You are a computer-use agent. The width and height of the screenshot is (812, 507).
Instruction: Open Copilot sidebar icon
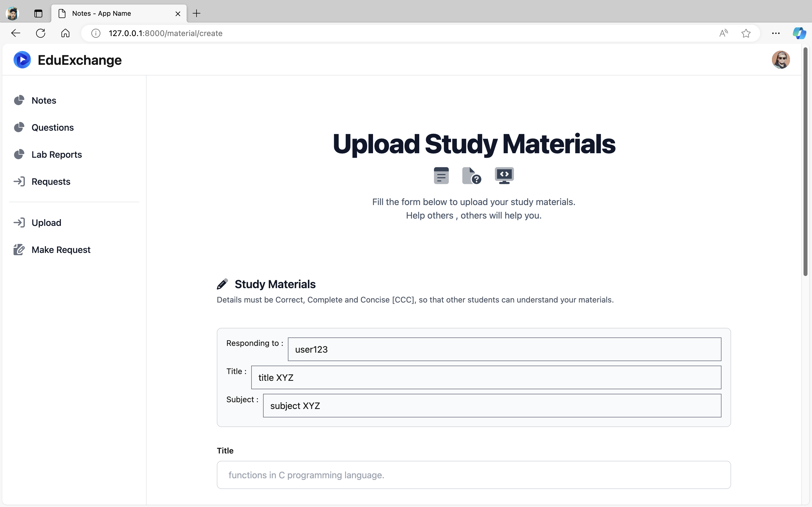pyautogui.click(x=799, y=33)
